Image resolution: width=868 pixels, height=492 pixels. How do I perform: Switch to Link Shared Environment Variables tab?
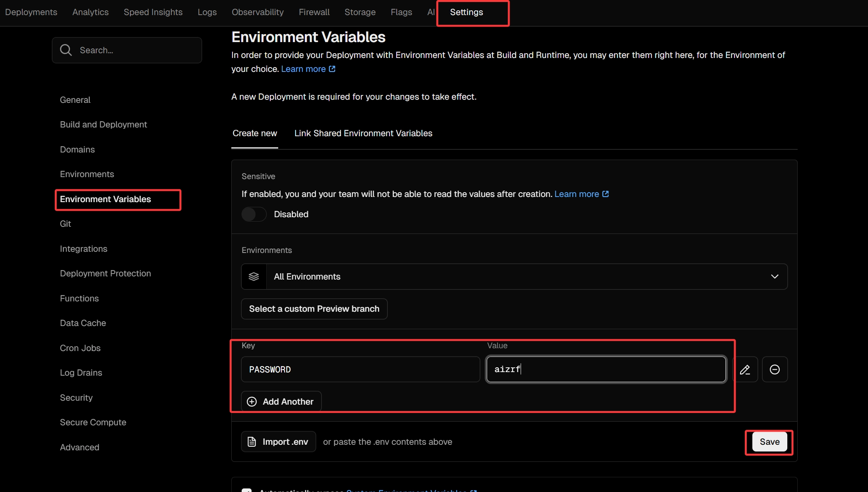point(363,133)
